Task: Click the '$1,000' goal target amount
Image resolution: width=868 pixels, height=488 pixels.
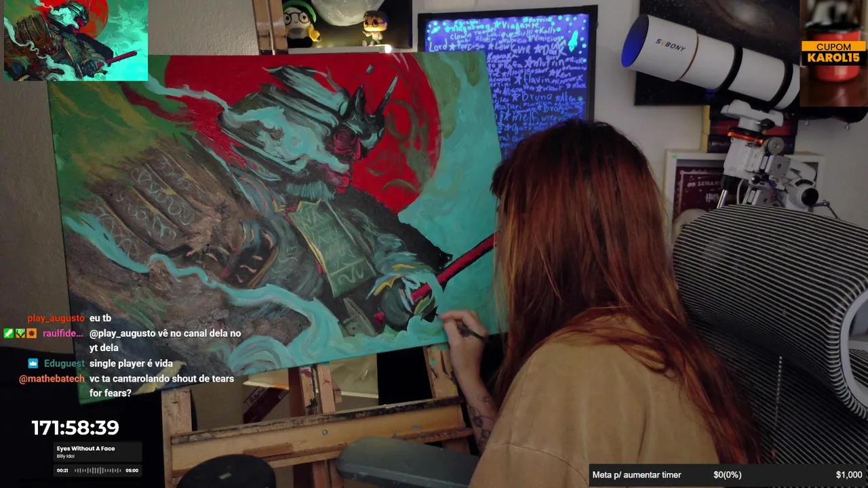Action: pyautogui.click(x=849, y=475)
